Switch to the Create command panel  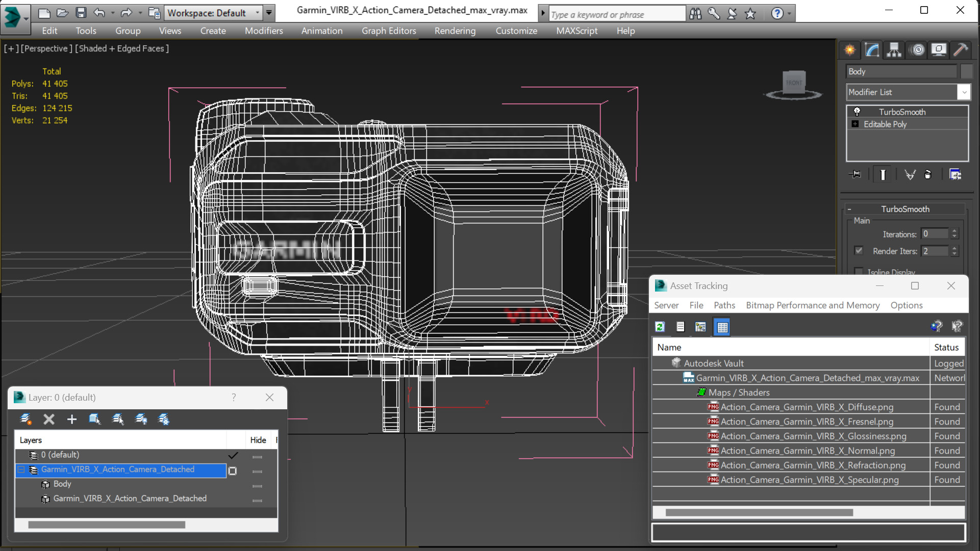click(x=850, y=49)
